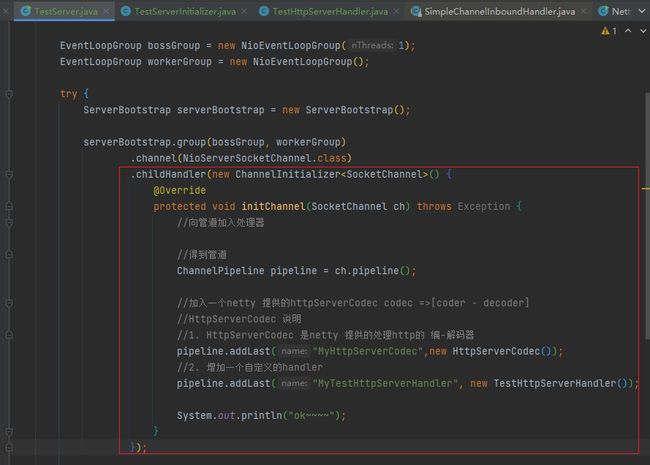Collapse the initChannel method fold marker
The image size is (650, 465).
9,206
